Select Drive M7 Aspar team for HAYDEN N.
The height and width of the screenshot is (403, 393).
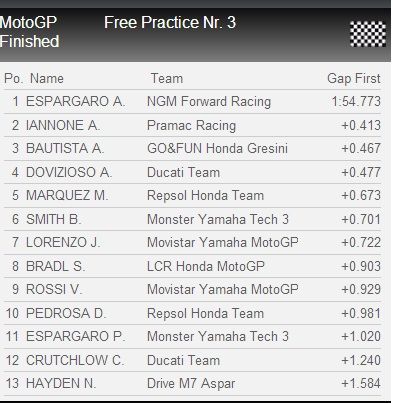(x=191, y=383)
